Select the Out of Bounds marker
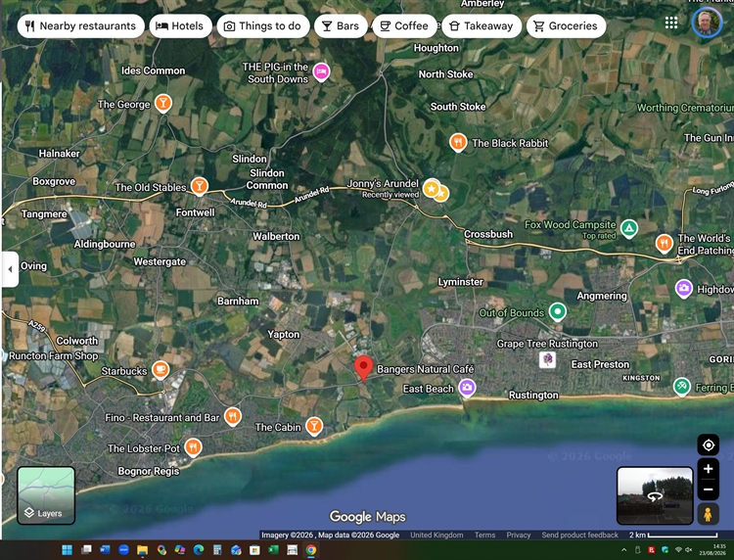This screenshot has height=560, width=734. 557,311
